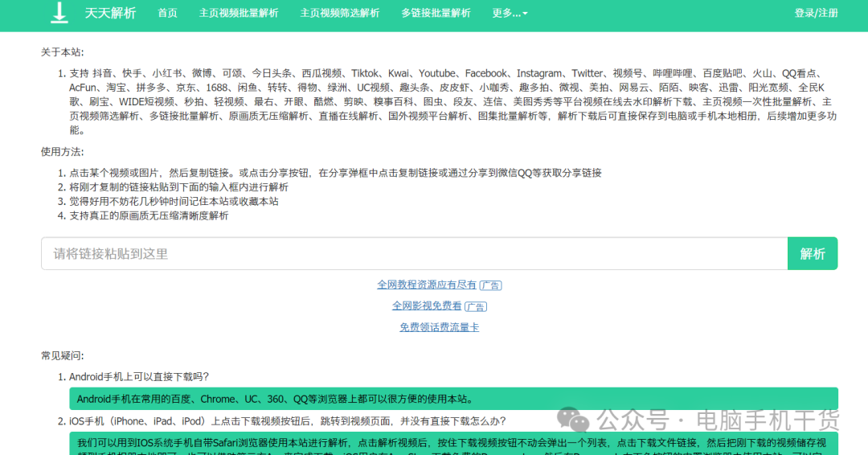Viewport: 868px width, 455px height.
Task: Click the 广告 badge beside 全网教程资源应有尽有
Action: coord(490,285)
